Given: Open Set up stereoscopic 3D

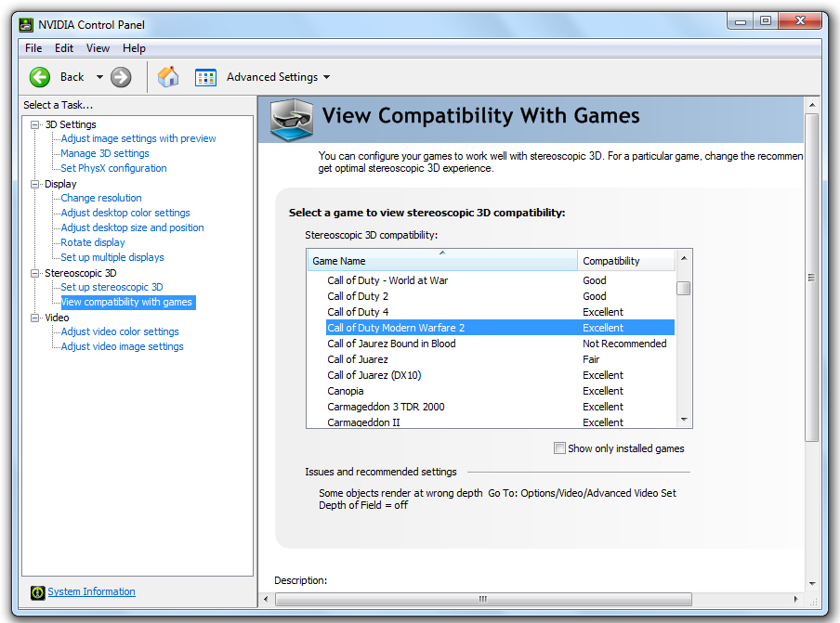Looking at the screenshot, I should pos(112,288).
